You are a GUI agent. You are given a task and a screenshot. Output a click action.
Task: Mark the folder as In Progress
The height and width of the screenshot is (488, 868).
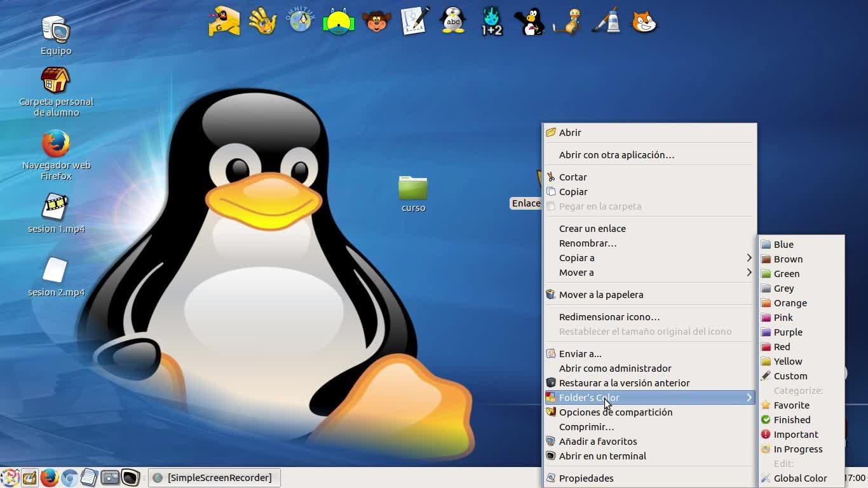coord(801,449)
